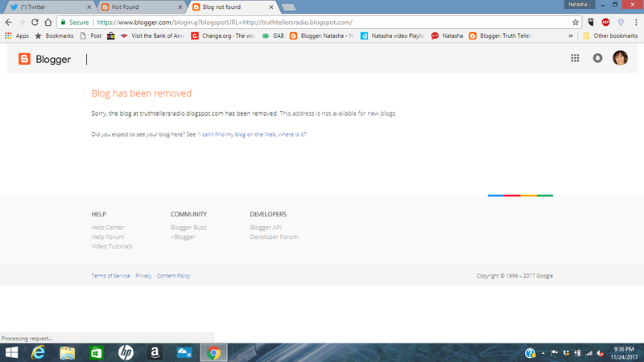Expand the hidden bookmarks overflow chevron
The image size is (644, 362).
click(571, 35)
